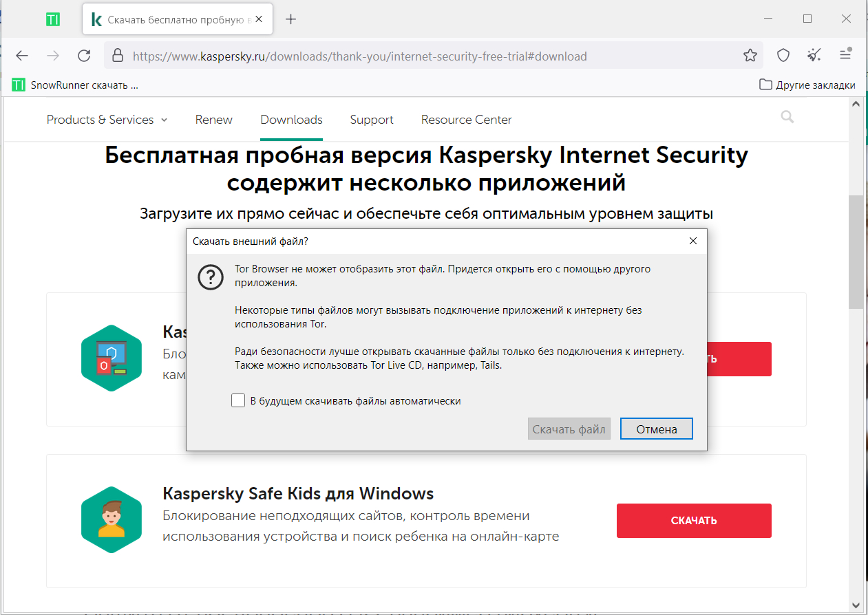The image size is (868, 615).
Task: Click the search magnifier on Kaspersky site
Action: point(787,118)
